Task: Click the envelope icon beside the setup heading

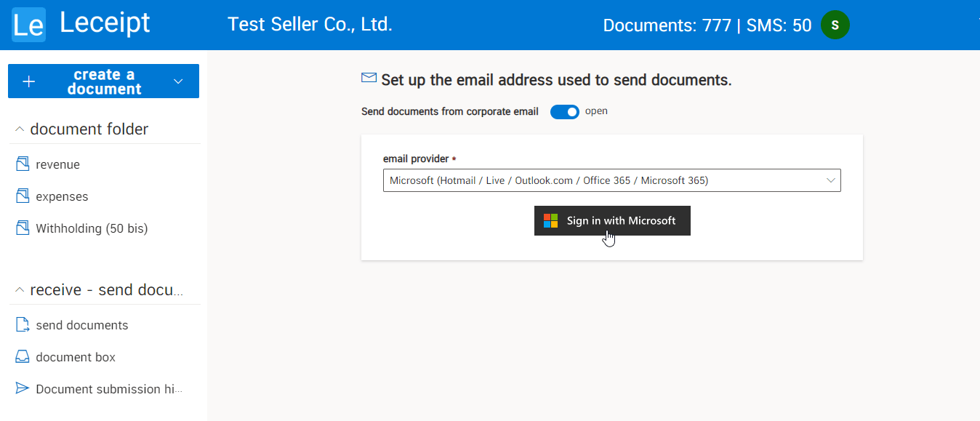Action: pyautogui.click(x=369, y=77)
